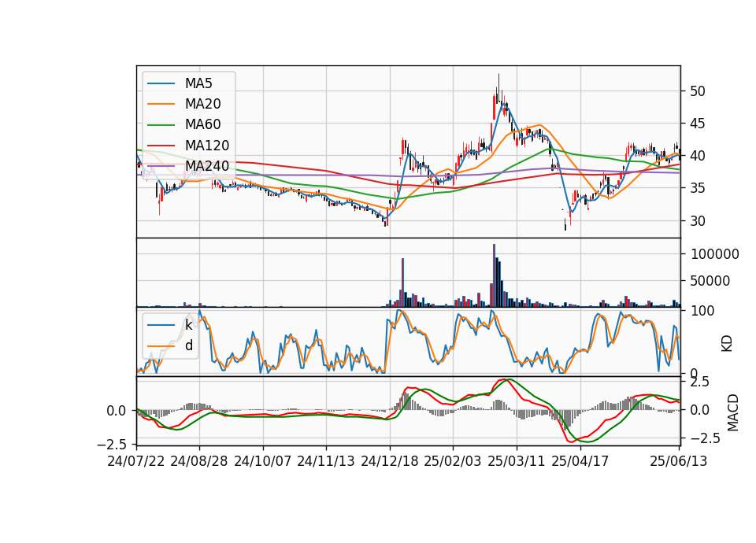
Task: Click the 25/03/11 date label
Action: click(x=517, y=461)
